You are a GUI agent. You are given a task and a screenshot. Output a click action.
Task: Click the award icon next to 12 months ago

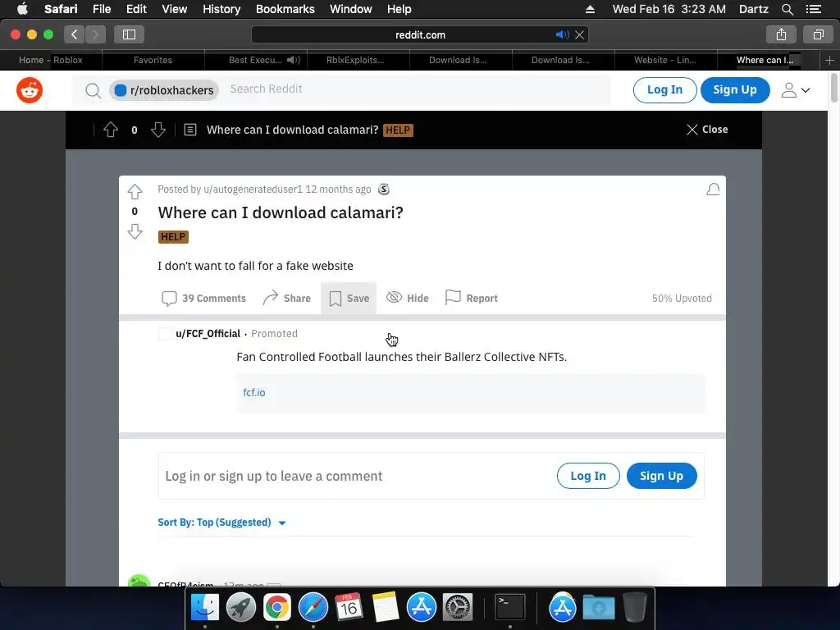[x=384, y=189]
